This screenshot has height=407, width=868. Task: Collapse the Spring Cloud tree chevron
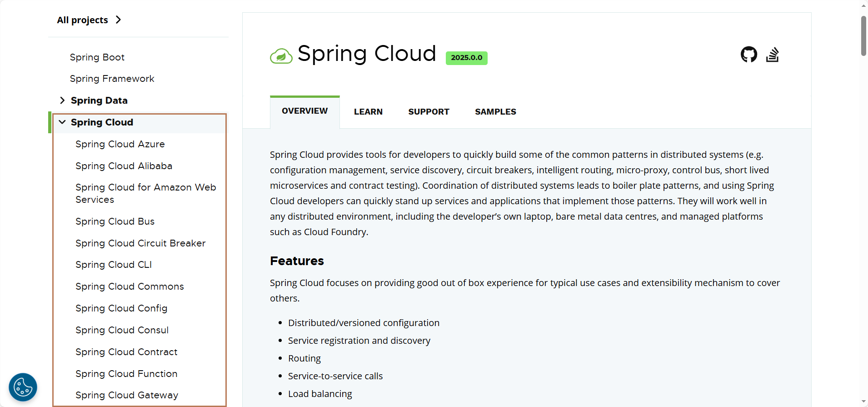point(62,122)
